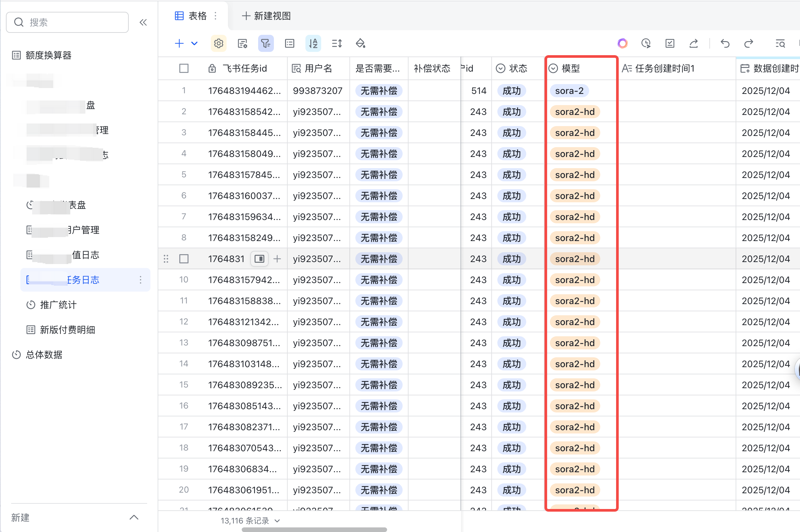
Task: Open the 13,116 条记录 count dropdown
Action: pos(250,521)
